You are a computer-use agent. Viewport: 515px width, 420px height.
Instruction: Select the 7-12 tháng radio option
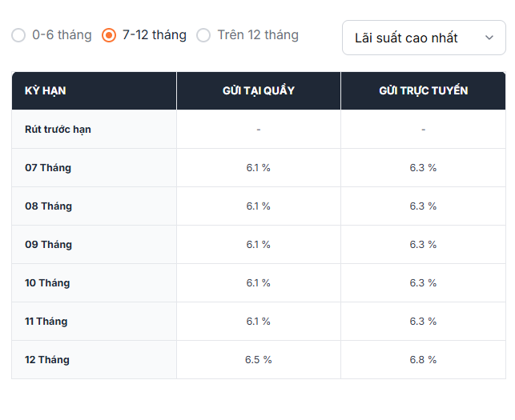pyautogui.click(x=109, y=35)
